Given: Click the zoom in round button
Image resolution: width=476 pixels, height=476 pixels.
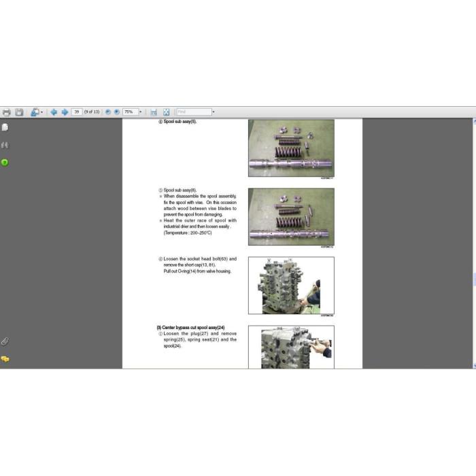Looking at the screenshot, I should tap(116, 112).
